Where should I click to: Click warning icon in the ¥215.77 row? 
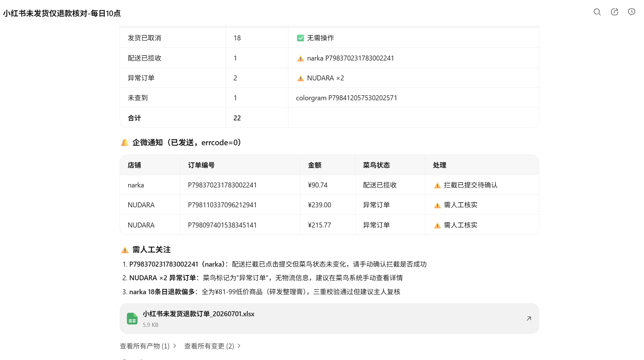point(437,225)
